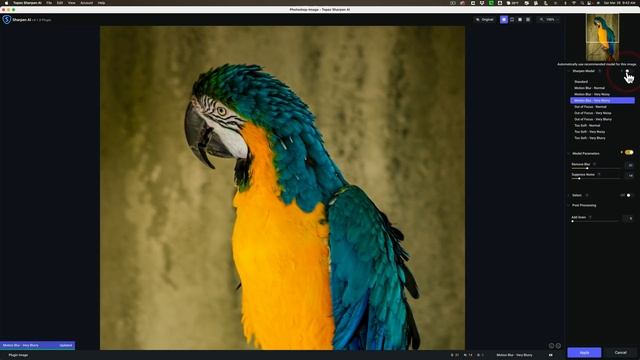
Task: Open the View menu
Action: point(71,3)
